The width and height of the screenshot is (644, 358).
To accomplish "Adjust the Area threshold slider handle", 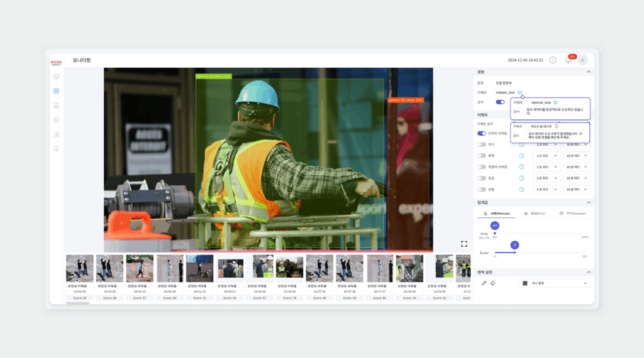I will point(495,234).
